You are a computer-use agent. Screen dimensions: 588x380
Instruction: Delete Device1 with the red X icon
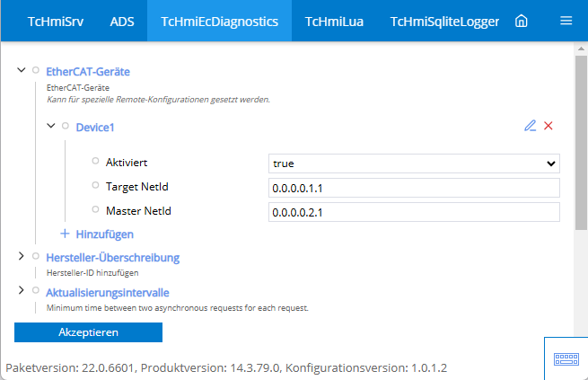point(549,126)
